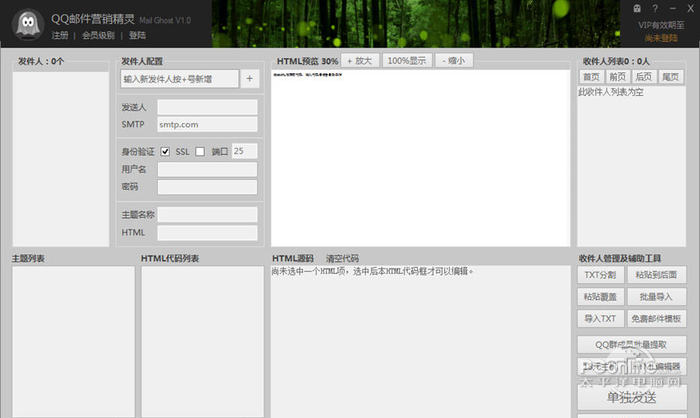Click the QQ群成员批量提取 button
The image size is (700, 418).
click(x=632, y=344)
